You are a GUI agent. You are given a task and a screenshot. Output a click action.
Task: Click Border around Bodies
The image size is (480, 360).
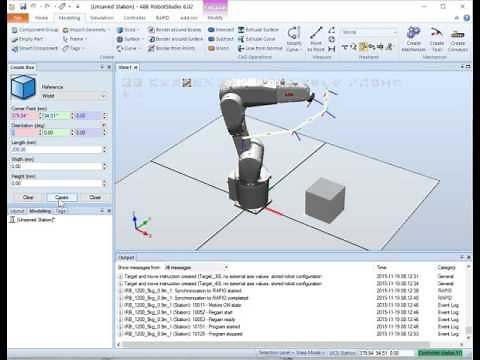coord(175,30)
